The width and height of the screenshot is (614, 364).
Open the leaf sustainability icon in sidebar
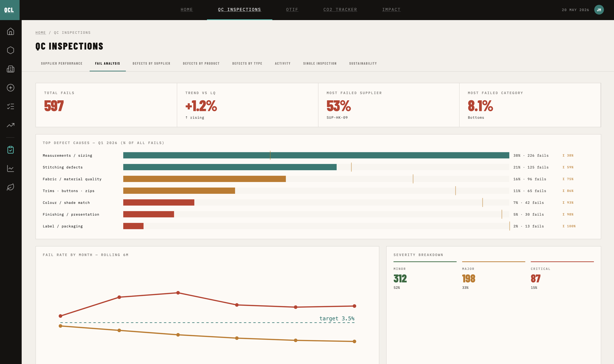11,187
